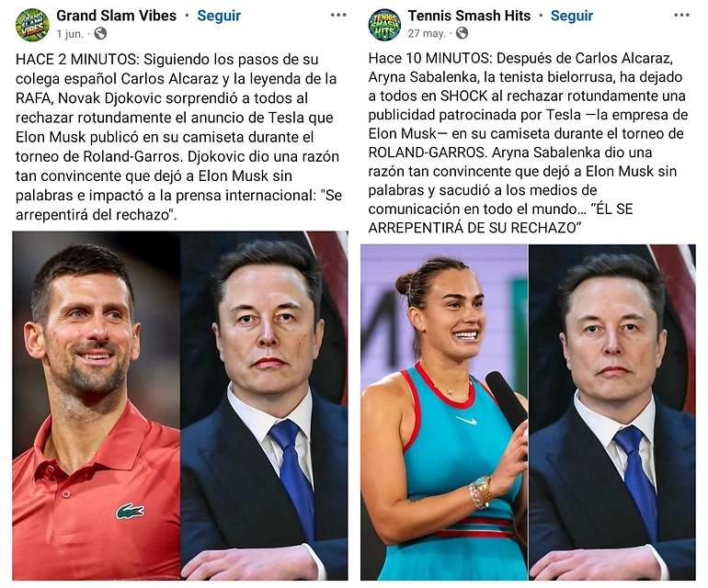Click the Lacoste crocodile logo on red shirt

point(130,512)
